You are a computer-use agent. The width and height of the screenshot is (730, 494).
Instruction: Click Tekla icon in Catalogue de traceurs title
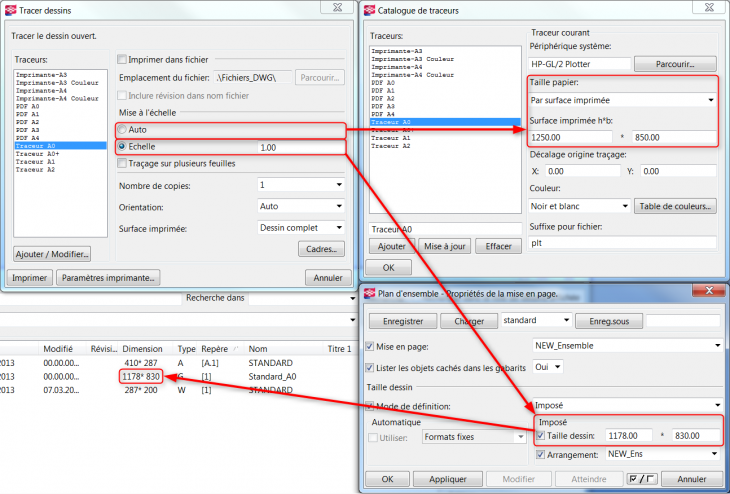pyautogui.click(x=369, y=10)
